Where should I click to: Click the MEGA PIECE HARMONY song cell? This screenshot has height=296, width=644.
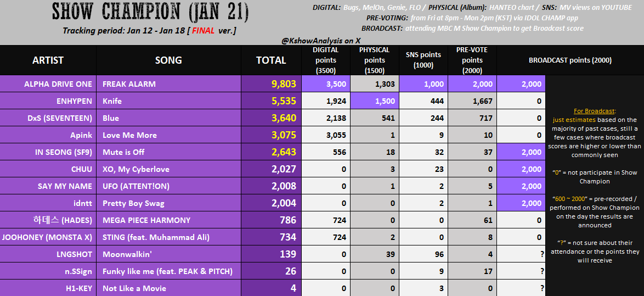point(169,220)
